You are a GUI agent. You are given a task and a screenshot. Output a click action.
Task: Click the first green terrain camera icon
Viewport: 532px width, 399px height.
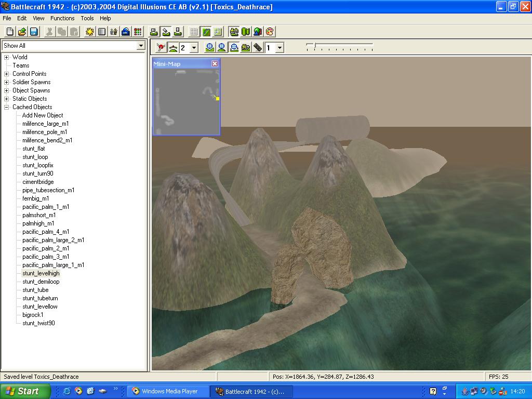pos(154,32)
